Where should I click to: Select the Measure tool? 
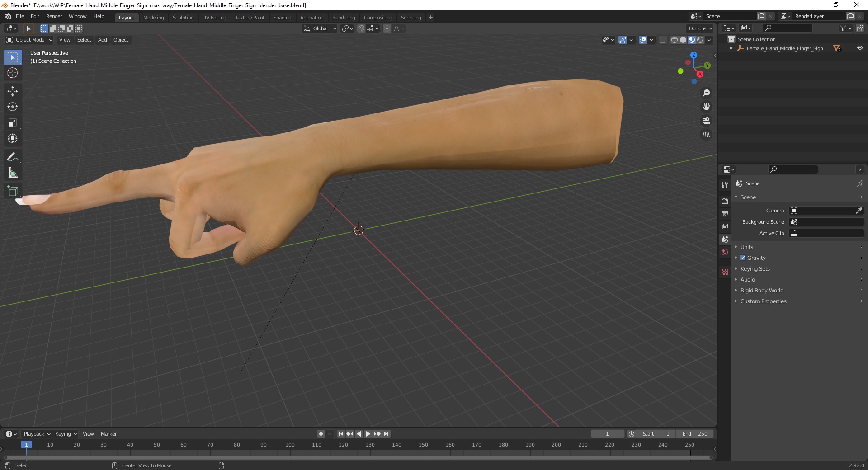(x=13, y=173)
